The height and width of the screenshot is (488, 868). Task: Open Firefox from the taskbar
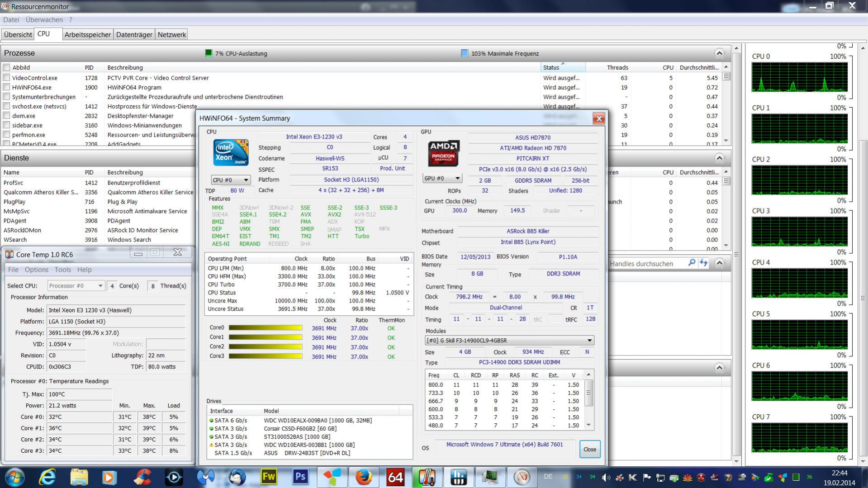364,477
